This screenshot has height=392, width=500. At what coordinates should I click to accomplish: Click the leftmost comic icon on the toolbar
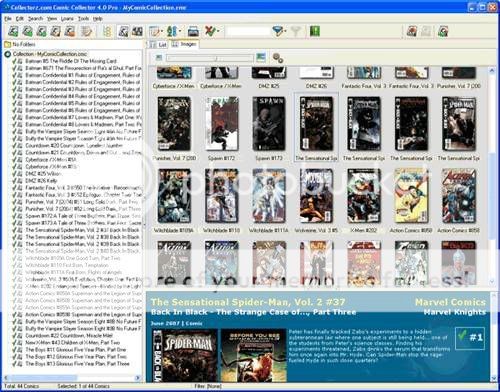click(13, 31)
